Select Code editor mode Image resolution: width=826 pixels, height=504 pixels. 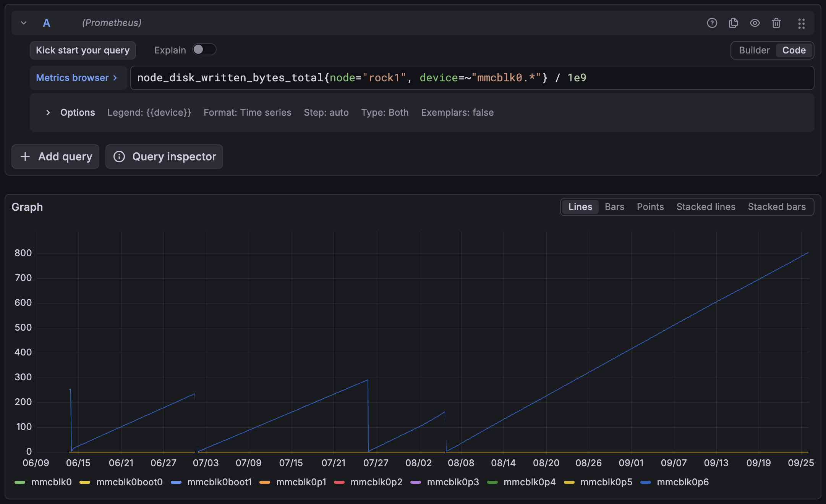tap(794, 50)
